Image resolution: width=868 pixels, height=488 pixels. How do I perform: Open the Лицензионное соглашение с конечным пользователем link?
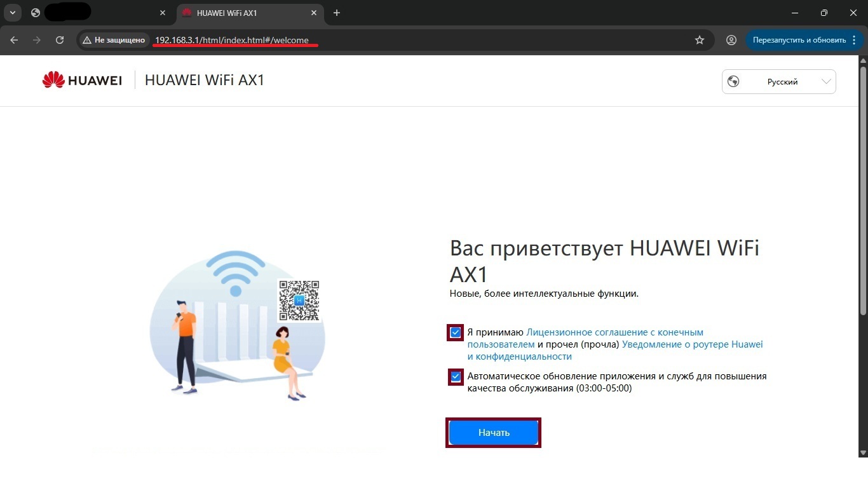(x=585, y=338)
